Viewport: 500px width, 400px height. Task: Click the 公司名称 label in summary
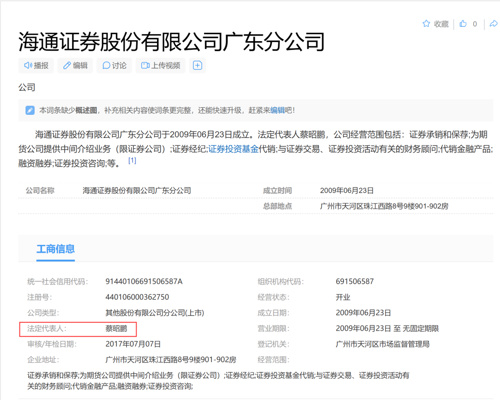tap(40, 190)
